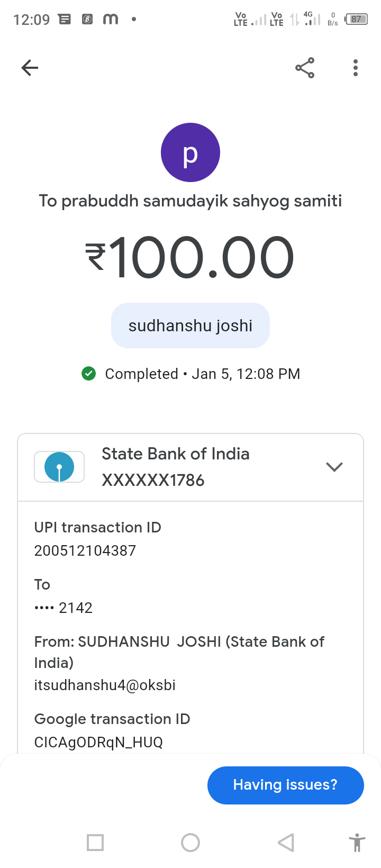Tap the Google transaction ID value
Image resolution: width=381 pixels, height=868 pixels.
(x=98, y=742)
